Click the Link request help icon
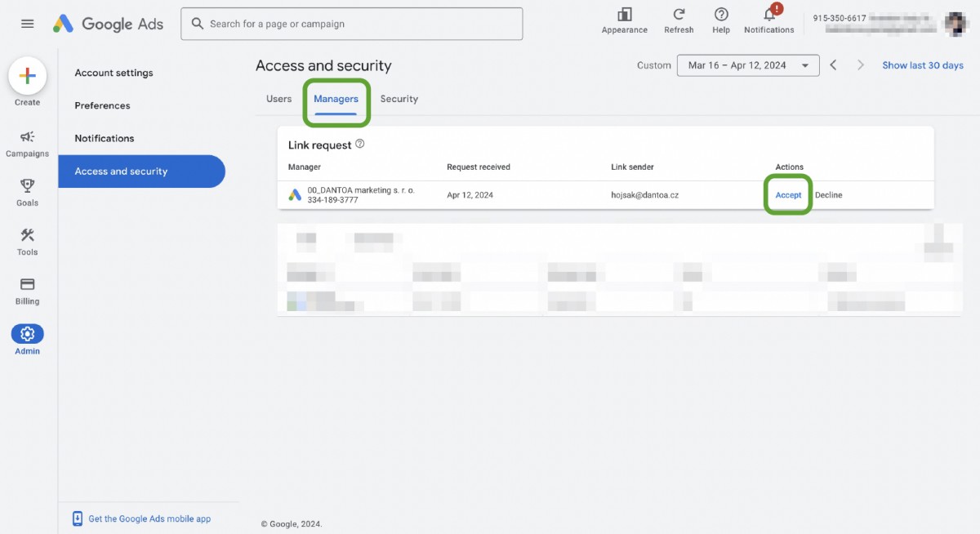The image size is (980, 534). point(360,145)
